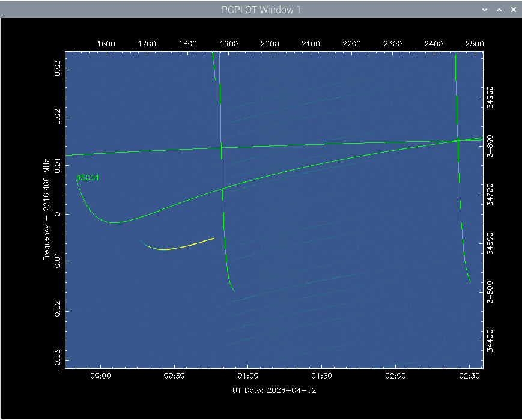
Task: Click the 2500 top axis label
Action: (475, 44)
